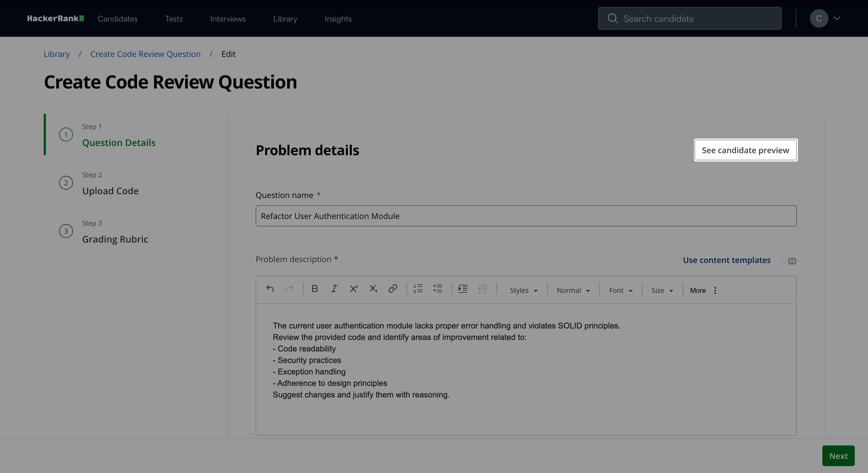Open the Styles dropdown

(x=523, y=290)
